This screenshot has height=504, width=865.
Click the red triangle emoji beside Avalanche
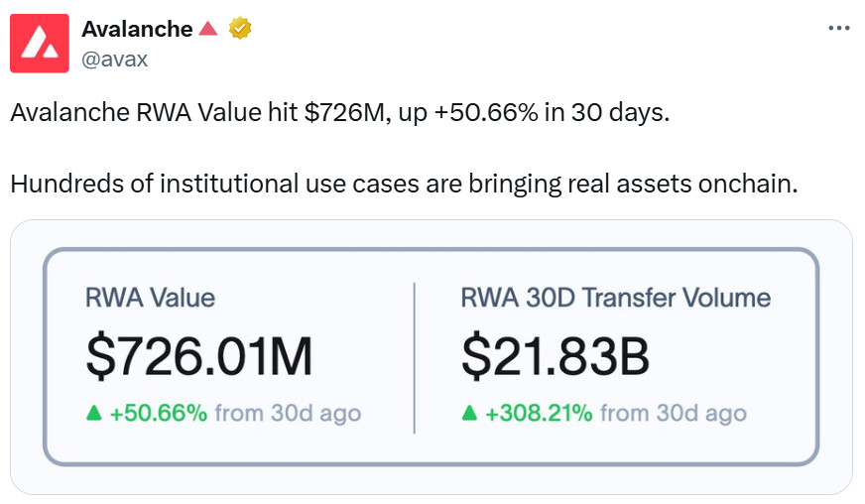pyautogui.click(x=208, y=28)
